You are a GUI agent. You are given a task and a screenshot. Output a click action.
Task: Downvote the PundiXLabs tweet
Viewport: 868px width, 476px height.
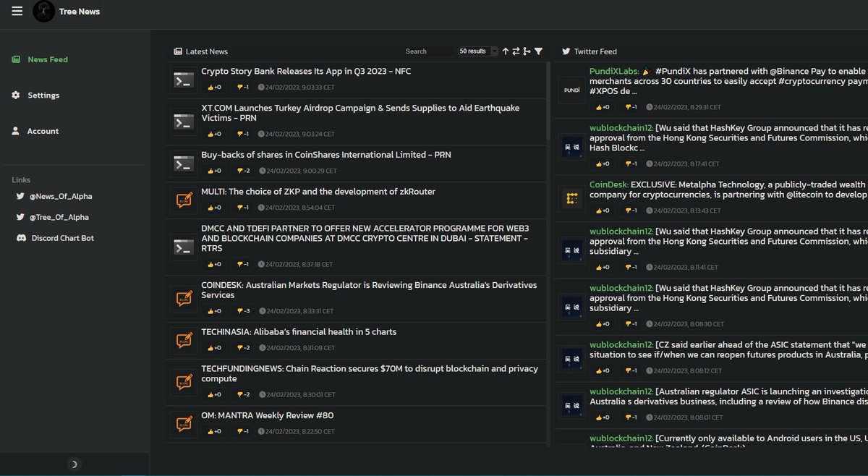click(631, 107)
